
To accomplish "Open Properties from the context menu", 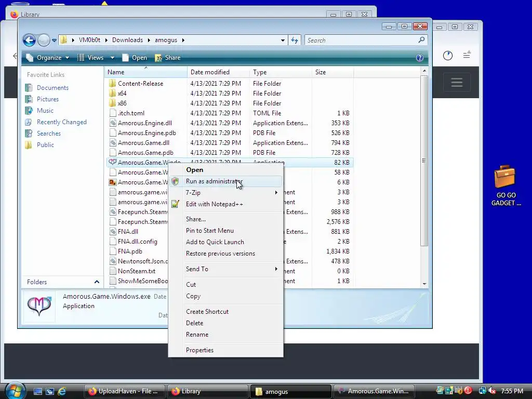I will coord(225,350).
